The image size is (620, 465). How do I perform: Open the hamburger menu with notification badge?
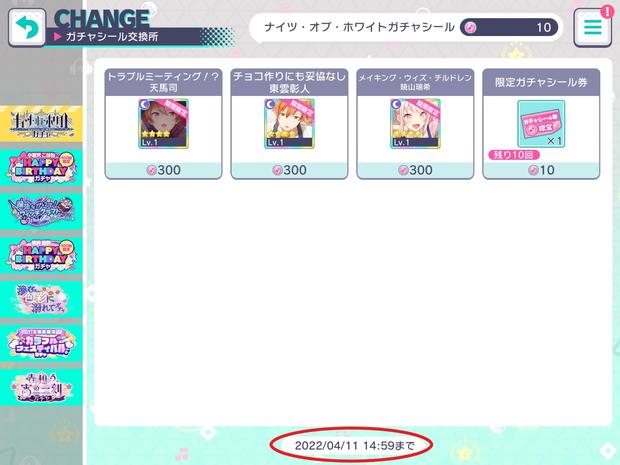point(592,27)
